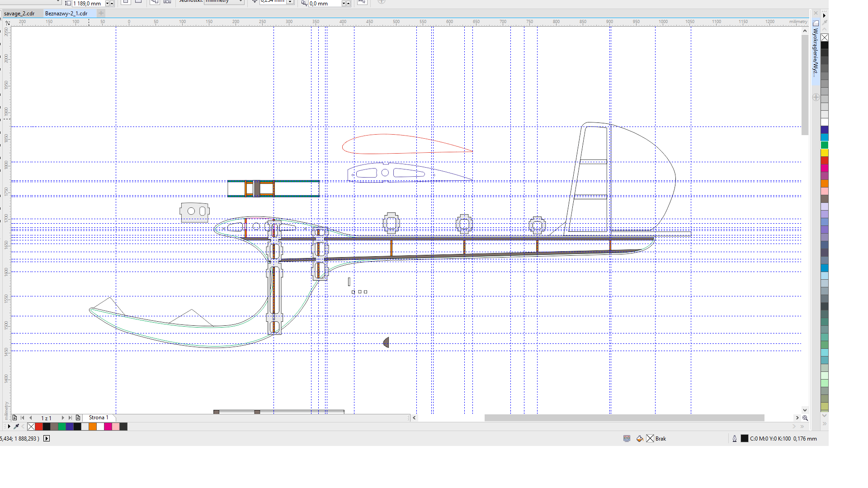868x488 pixels.
Task: Open the fill bucket icon in the status bar
Action: coord(640,439)
